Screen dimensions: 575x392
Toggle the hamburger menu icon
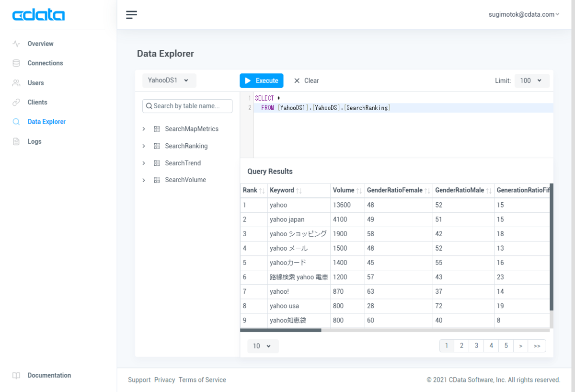tap(131, 15)
